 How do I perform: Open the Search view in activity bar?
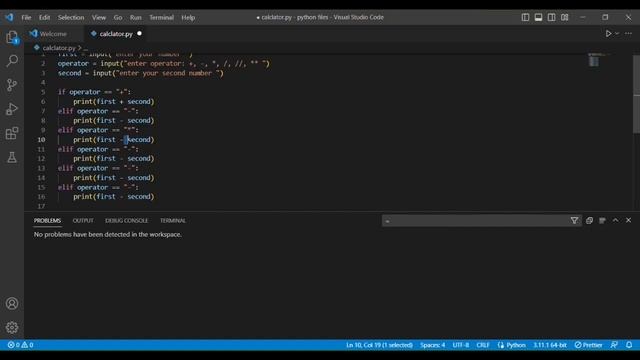tap(12, 61)
